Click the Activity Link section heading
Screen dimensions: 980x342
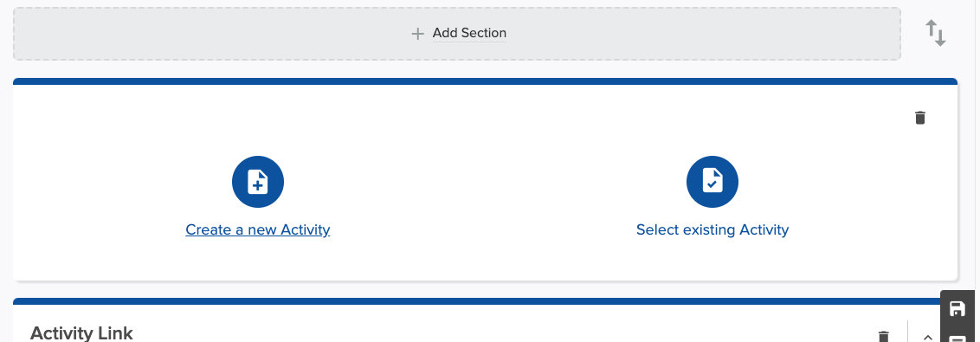81,332
